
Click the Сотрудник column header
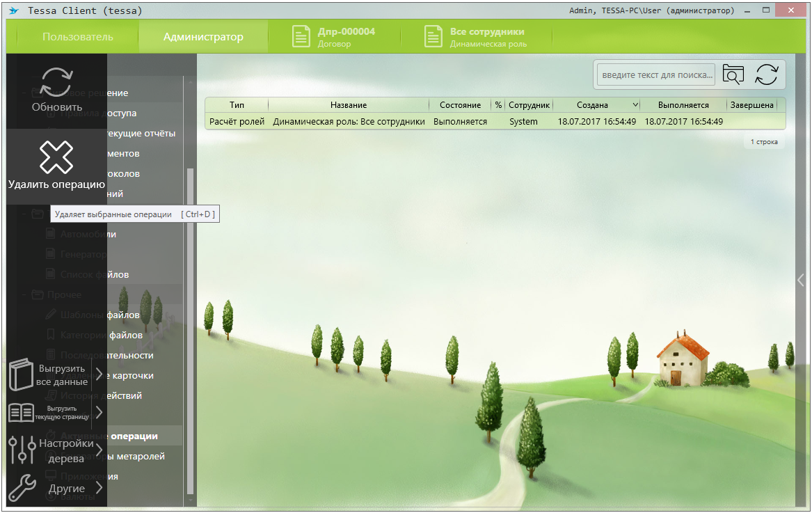[x=530, y=104]
